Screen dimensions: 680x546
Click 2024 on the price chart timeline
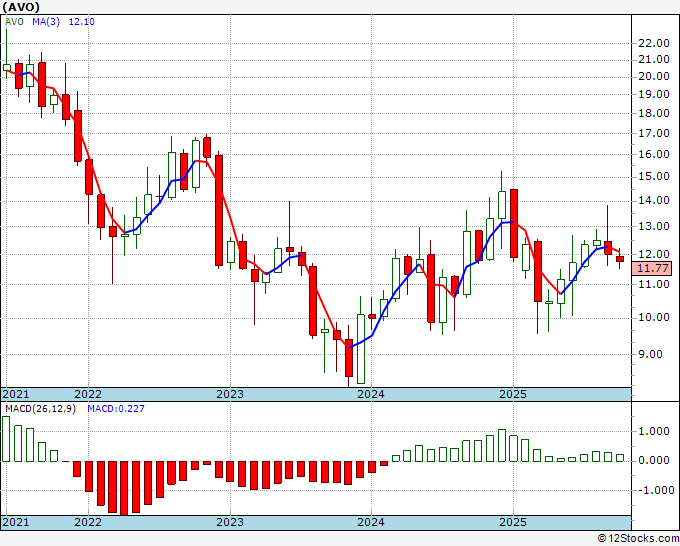coord(371,394)
